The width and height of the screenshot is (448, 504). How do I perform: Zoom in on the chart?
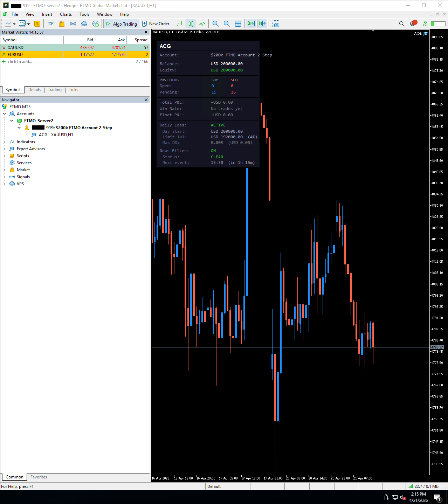[x=215, y=24]
